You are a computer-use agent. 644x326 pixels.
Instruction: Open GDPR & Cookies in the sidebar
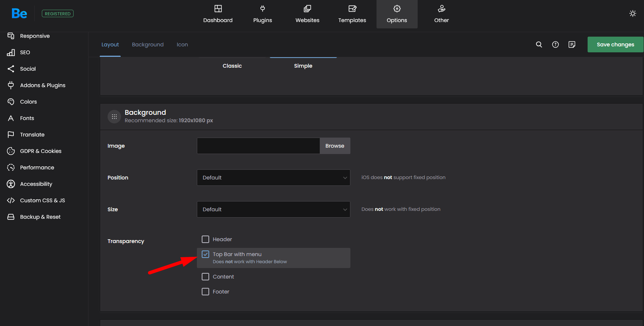tap(41, 151)
